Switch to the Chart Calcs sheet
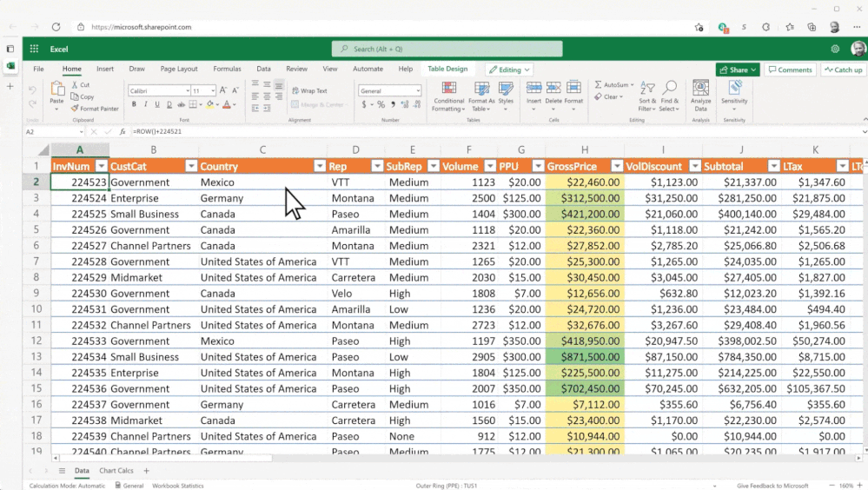This screenshot has width=868, height=490. 116,471
